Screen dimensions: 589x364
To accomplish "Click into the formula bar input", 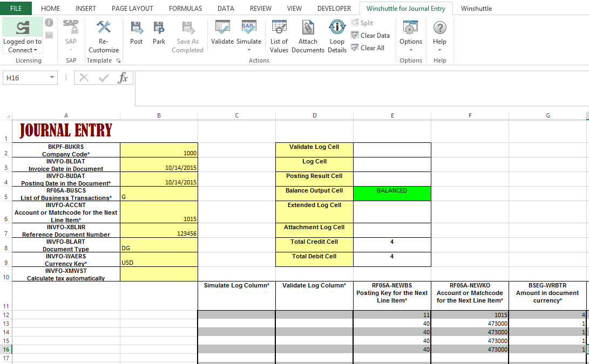I will click(x=361, y=88).
